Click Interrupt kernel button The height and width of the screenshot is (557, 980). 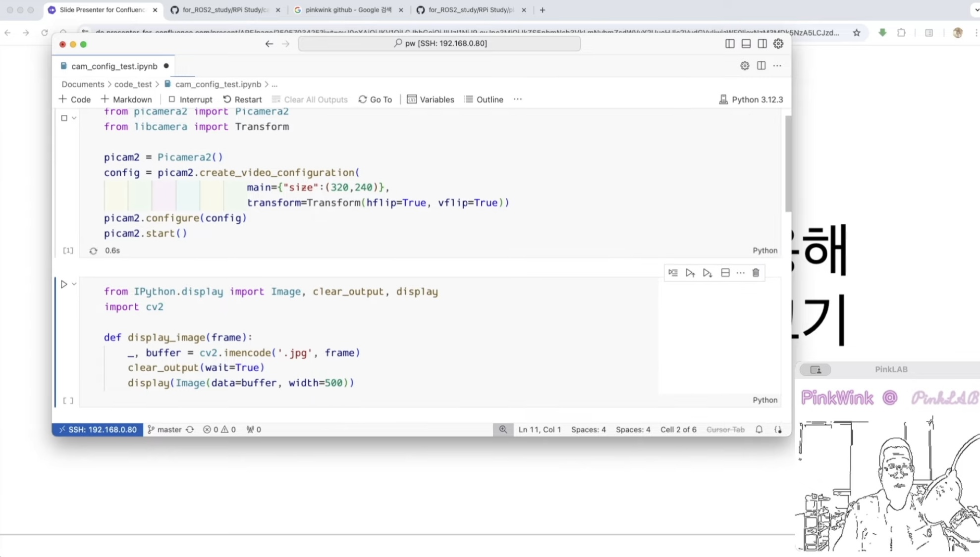(190, 100)
